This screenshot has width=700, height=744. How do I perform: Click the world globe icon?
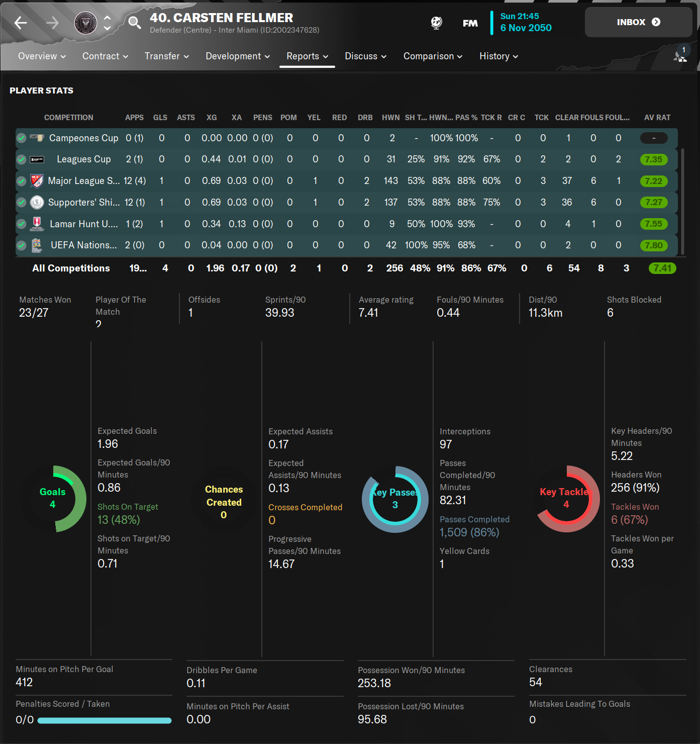tap(437, 23)
